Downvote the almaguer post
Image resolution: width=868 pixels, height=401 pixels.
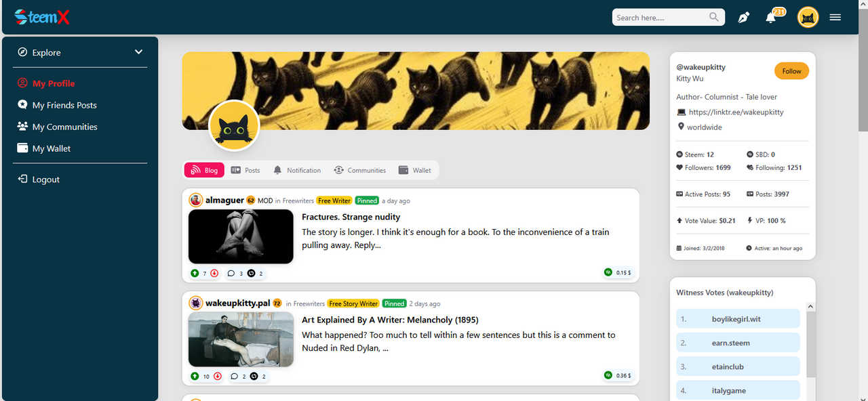(x=214, y=273)
